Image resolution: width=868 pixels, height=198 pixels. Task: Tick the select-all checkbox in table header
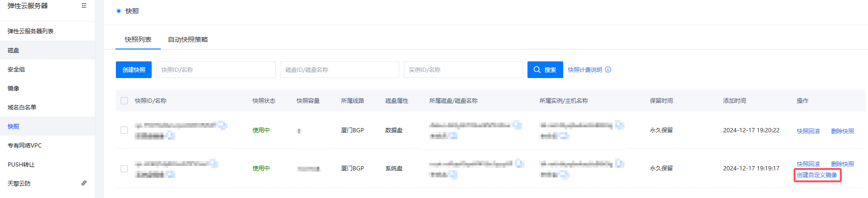point(124,101)
